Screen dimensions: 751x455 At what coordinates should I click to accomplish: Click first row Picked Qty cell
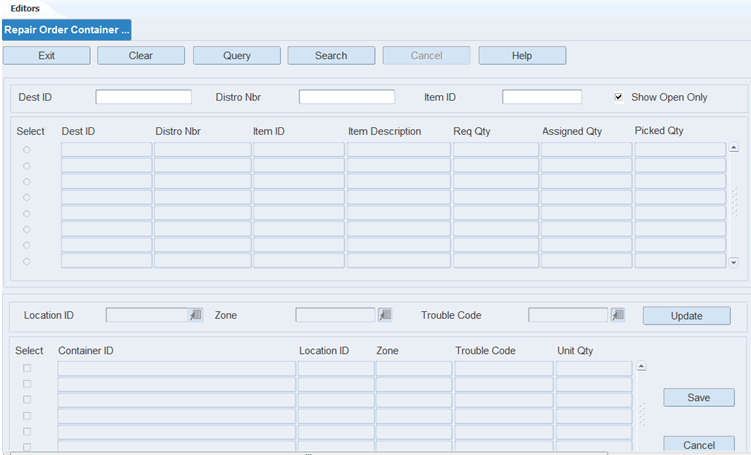tap(680, 150)
